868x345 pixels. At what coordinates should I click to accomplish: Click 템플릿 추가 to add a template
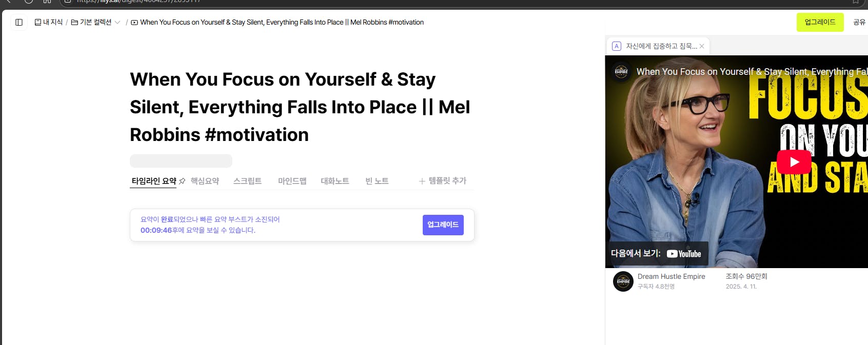point(442,181)
